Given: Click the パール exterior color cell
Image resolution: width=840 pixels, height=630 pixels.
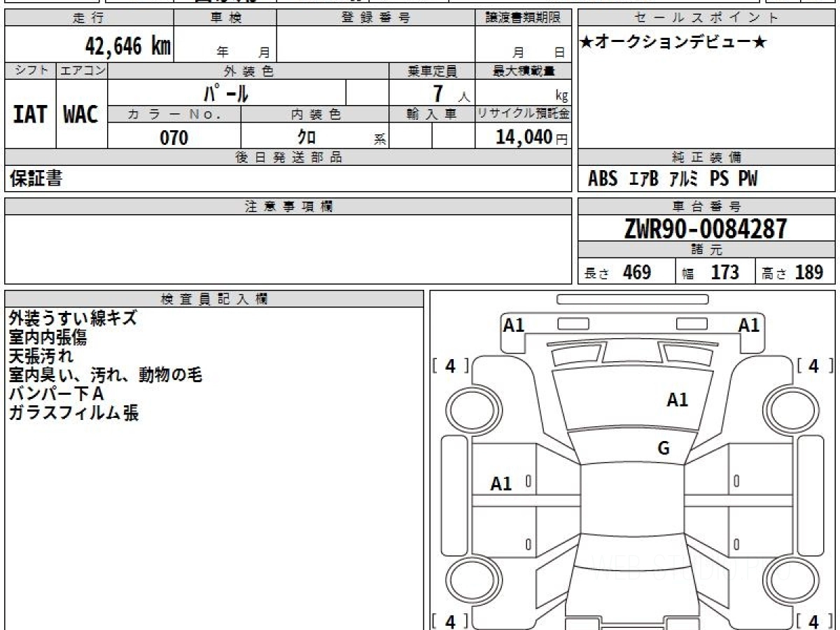Looking at the screenshot, I should (x=227, y=92).
